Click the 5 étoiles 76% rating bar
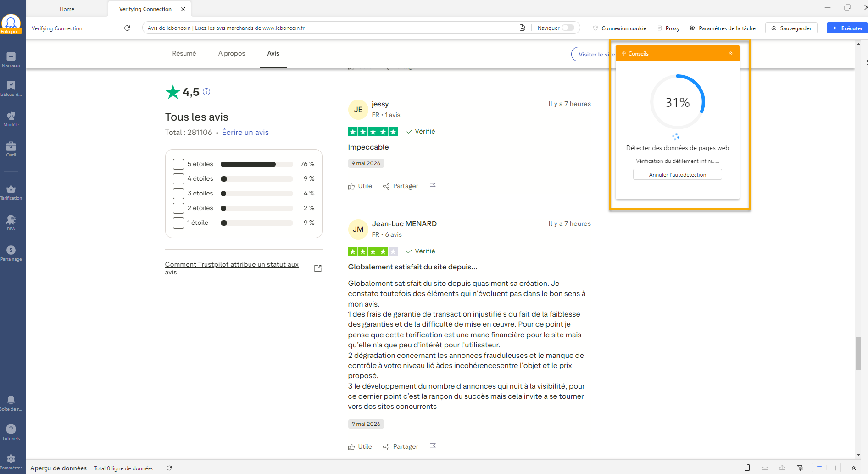 (x=257, y=164)
